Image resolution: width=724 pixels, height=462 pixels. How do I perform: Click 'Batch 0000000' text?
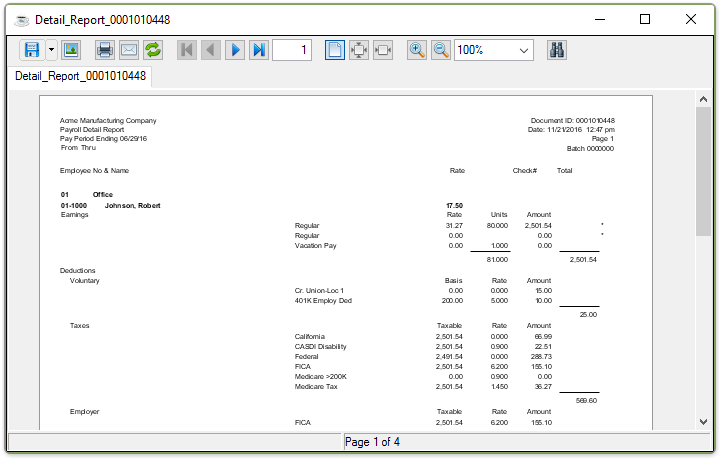tap(591, 149)
